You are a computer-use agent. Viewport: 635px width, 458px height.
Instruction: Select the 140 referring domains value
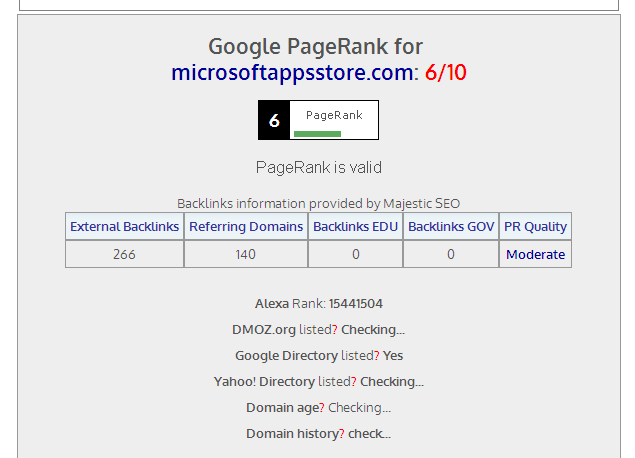[x=245, y=254]
